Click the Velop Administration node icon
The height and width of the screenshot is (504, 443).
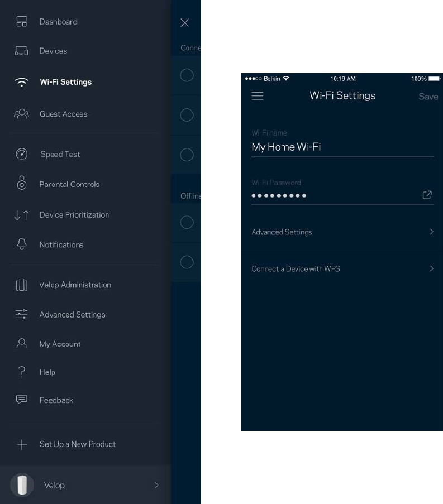point(22,285)
